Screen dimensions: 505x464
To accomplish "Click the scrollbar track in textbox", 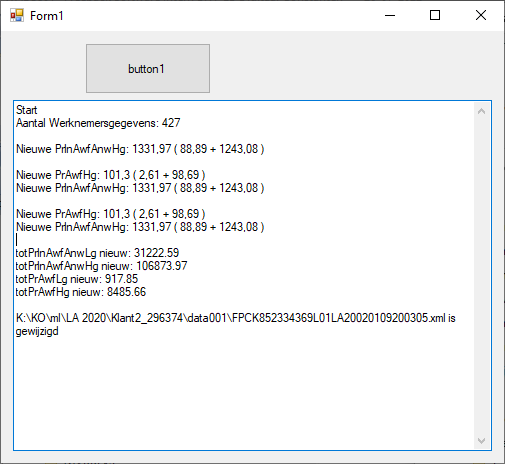I will tap(481, 276).
